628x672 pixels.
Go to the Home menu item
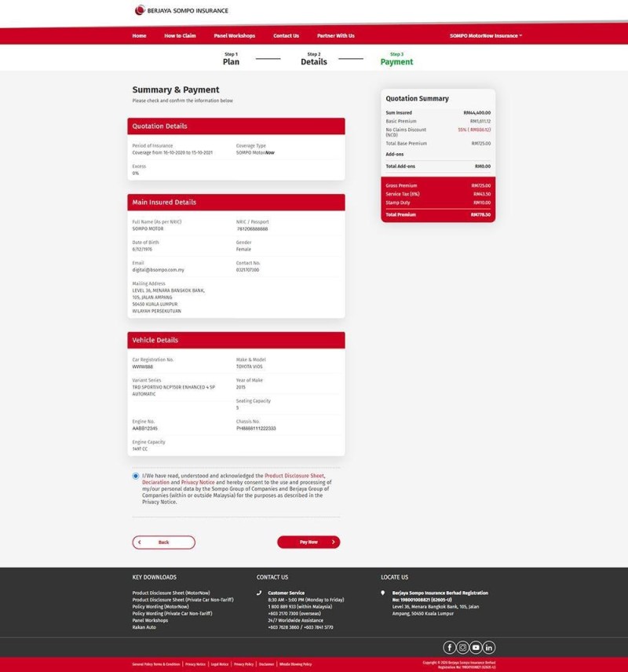tap(139, 35)
